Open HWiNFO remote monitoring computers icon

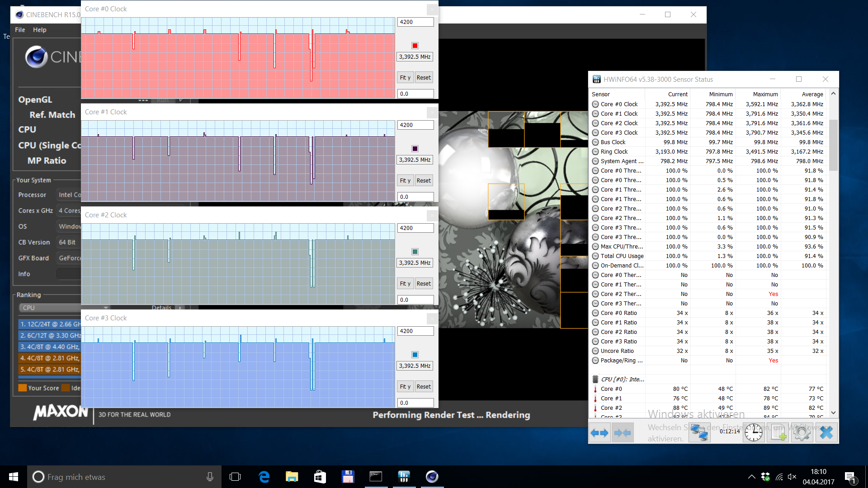point(699,433)
